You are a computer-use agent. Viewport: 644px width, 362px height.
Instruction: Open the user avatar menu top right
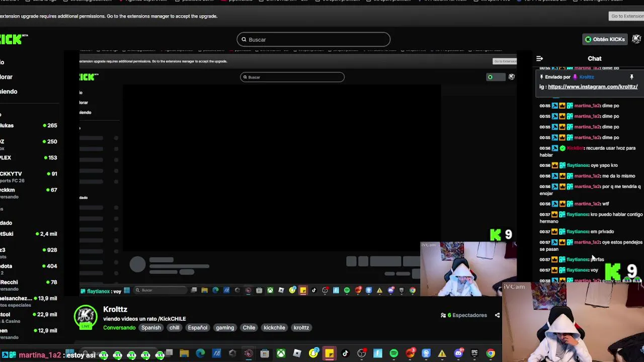point(636,39)
